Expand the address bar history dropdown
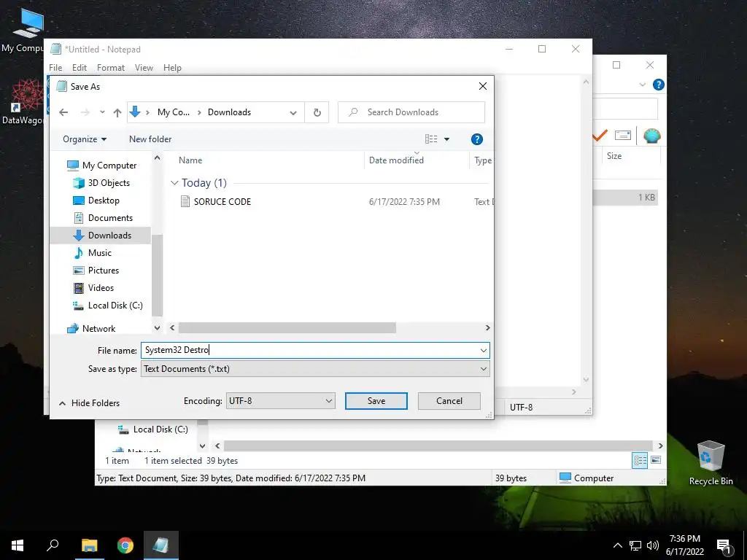The height and width of the screenshot is (560, 747). (x=293, y=113)
